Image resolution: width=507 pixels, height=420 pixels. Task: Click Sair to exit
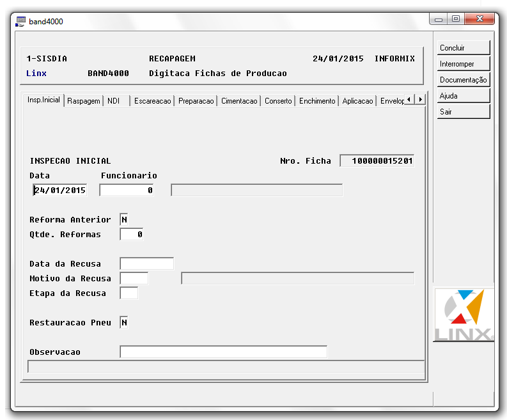[x=464, y=112]
